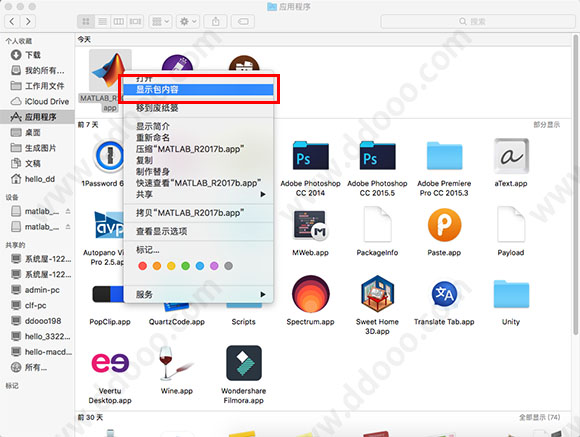
Task: Select Adobe Premiere Pro CC 2015.3 folder
Action: coord(444,156)
